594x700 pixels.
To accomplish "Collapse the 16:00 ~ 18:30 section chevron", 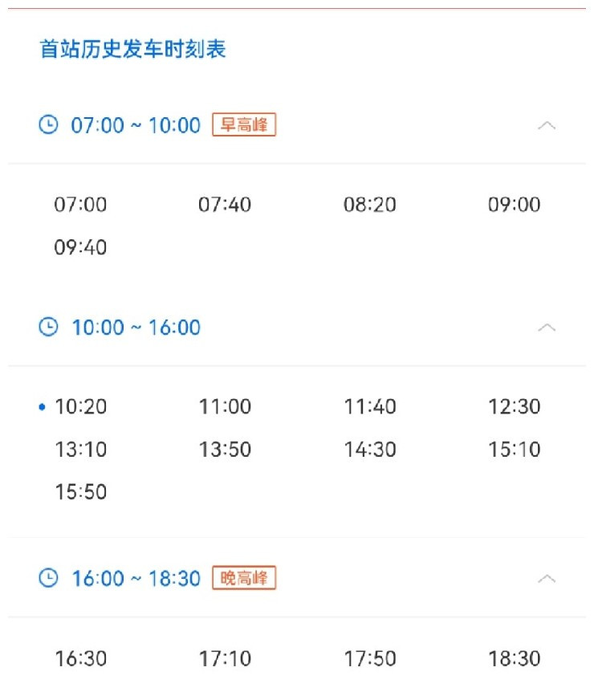I will [x=547, y=579].
